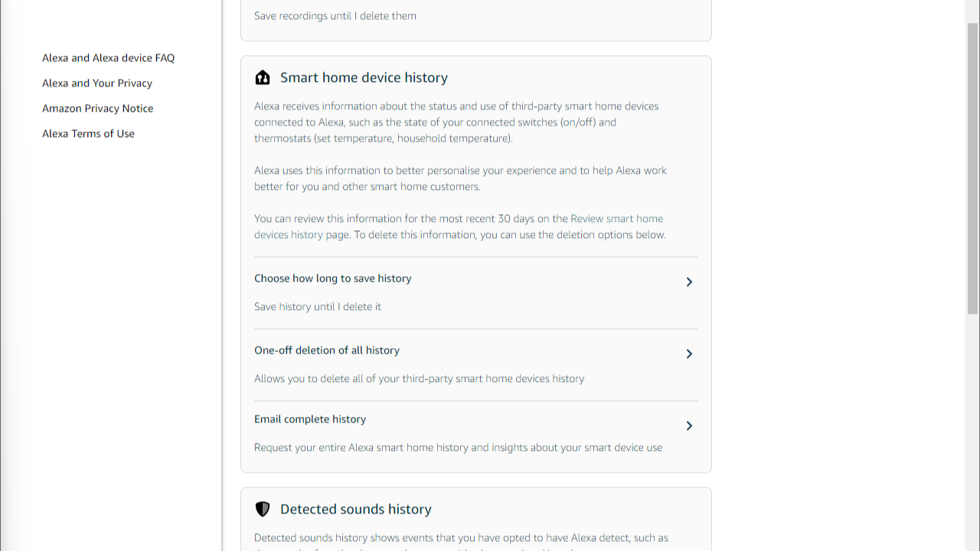Viewport: 980px width, 551px height.
Task: View Alexa Terms of Use
Action: click(88, 134)
